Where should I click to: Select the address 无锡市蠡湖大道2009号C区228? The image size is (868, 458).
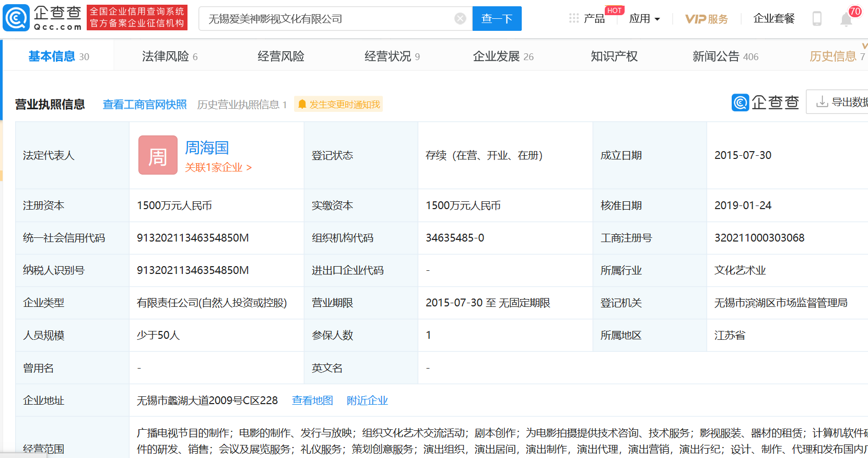[x=207, y=400]
